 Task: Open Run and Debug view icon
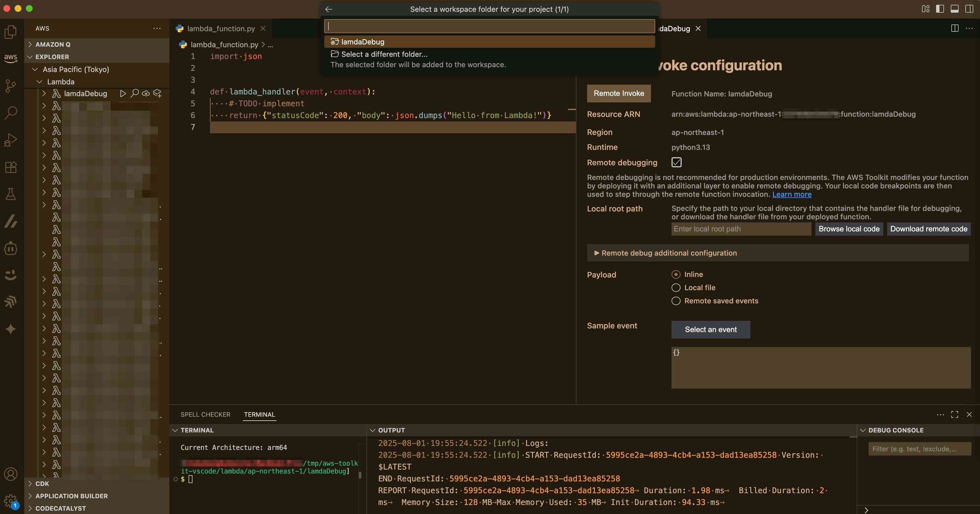pos(11,140)
